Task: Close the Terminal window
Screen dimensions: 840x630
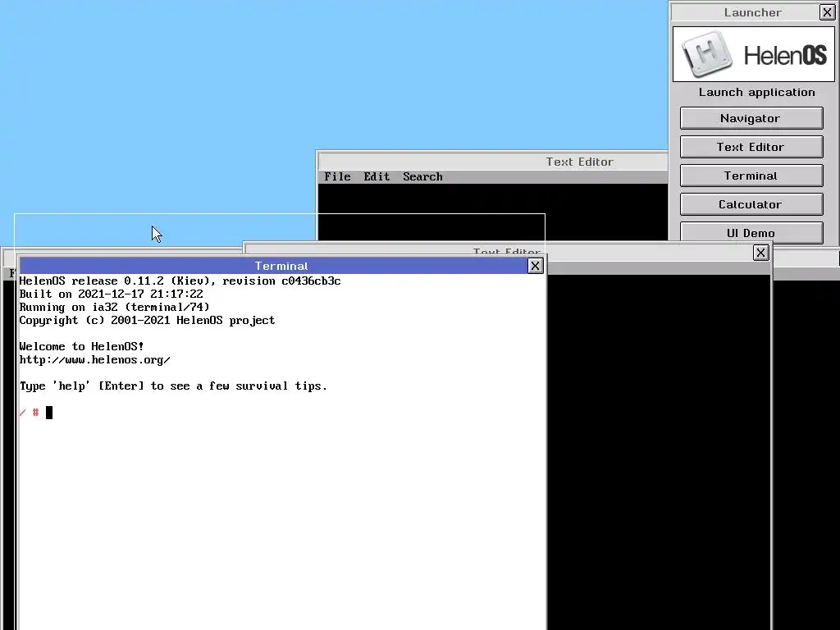Action: [535, 266]
